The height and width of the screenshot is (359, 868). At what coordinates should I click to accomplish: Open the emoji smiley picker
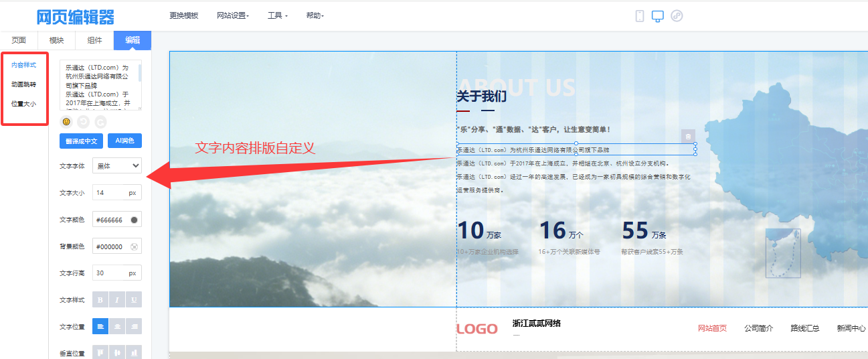(66, 122)
